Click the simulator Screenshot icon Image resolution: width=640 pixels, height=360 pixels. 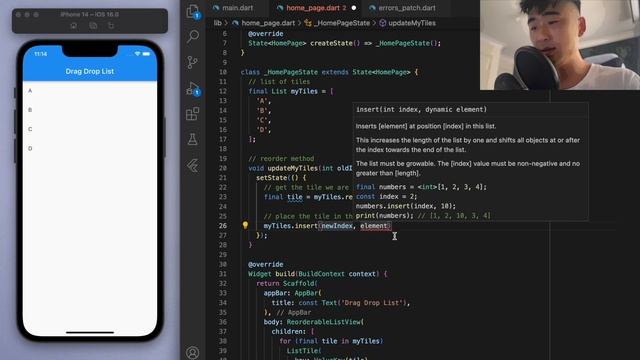click(x=93, y=26)
